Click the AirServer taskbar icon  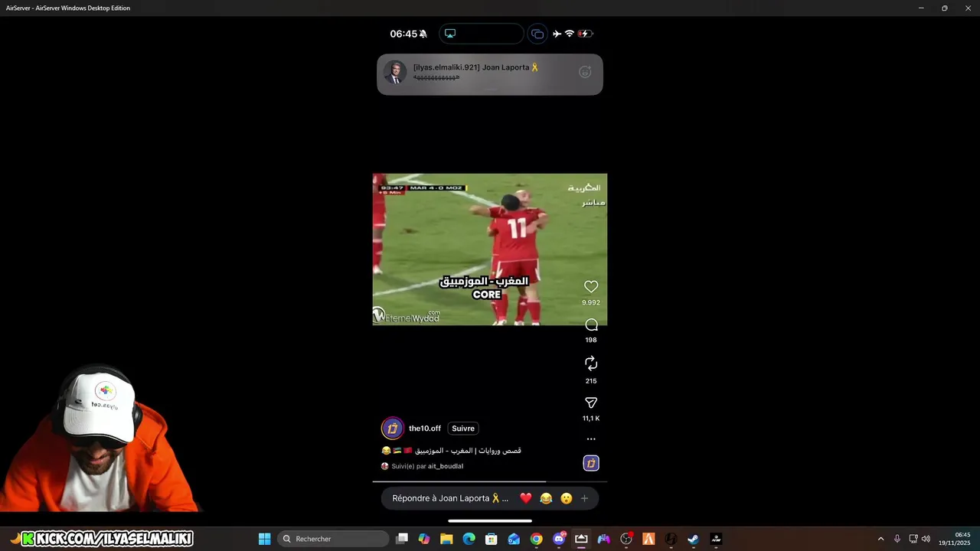tap(581, 539)
